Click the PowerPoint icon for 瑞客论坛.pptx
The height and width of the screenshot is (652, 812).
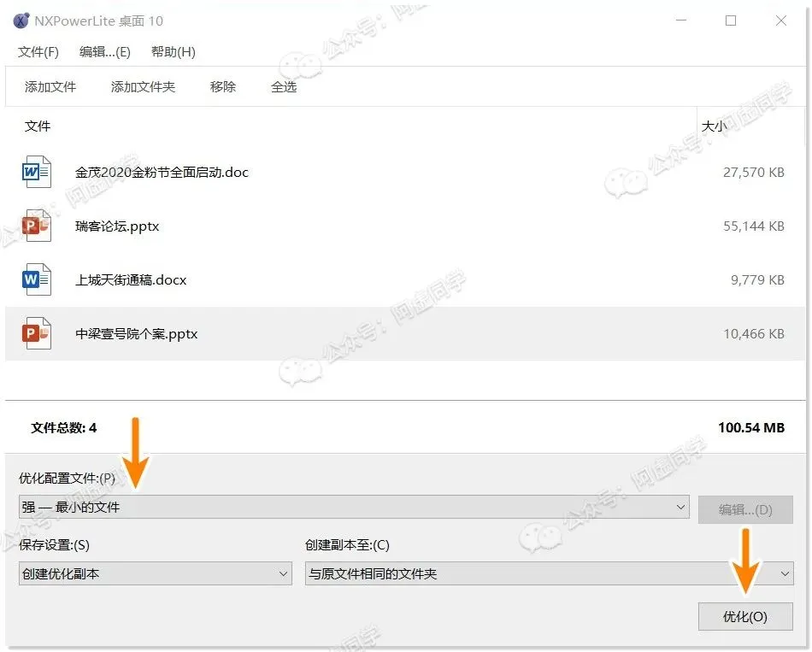pyautogui.click(x=36, y=226)
